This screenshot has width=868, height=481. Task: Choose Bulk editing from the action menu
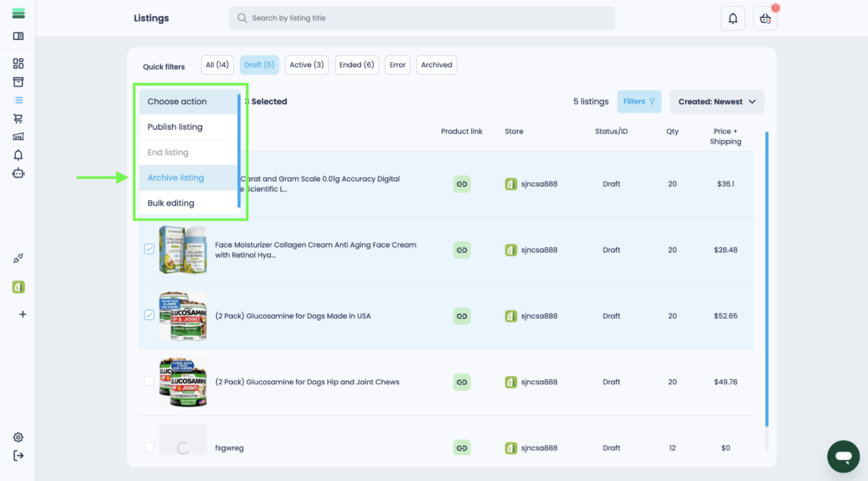(171, 204)
